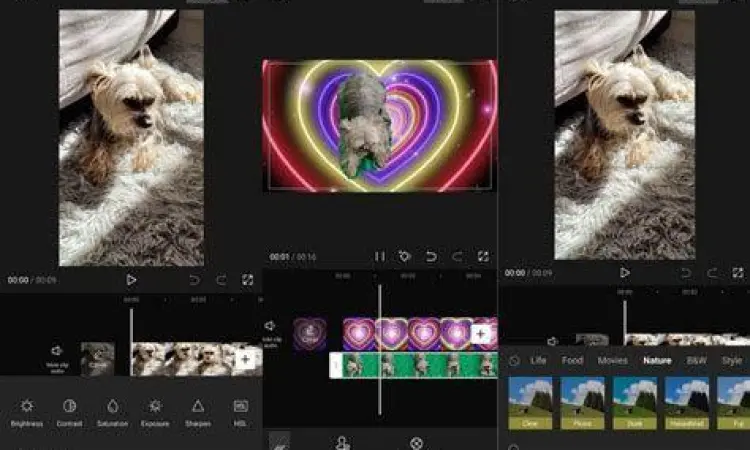Switch to the B&W filter tab
The width and height of the screenshot is (750, 450).
pos(696,361)
